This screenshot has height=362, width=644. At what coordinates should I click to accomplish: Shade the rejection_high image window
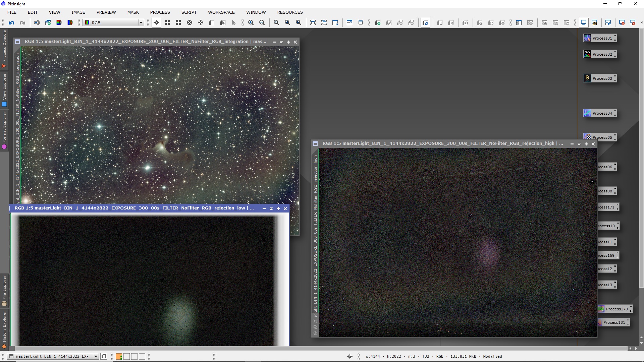579,144
